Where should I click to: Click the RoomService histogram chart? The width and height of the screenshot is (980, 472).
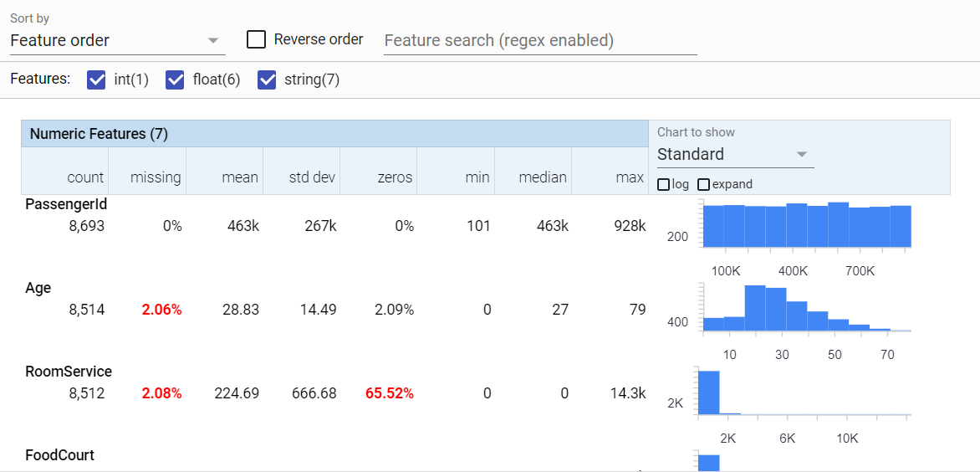pos(807,393)
